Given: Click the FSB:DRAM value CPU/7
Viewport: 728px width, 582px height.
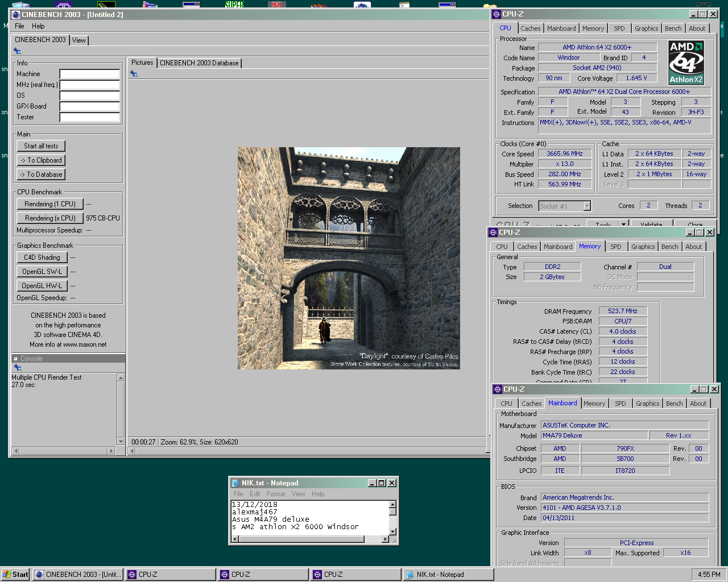Looking at the screenshot, I should click(x=623, y=321).
